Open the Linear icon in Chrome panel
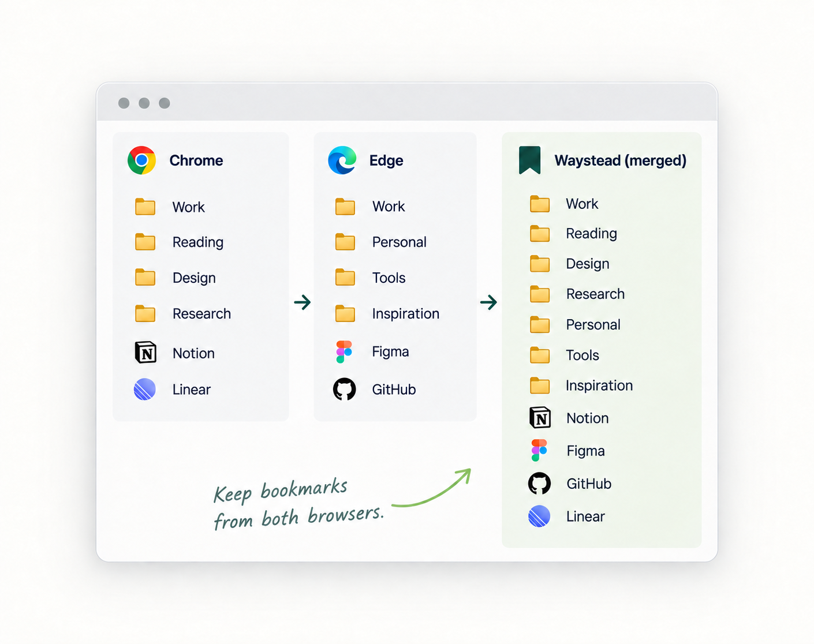814x644 pixels. pos(145,390)
